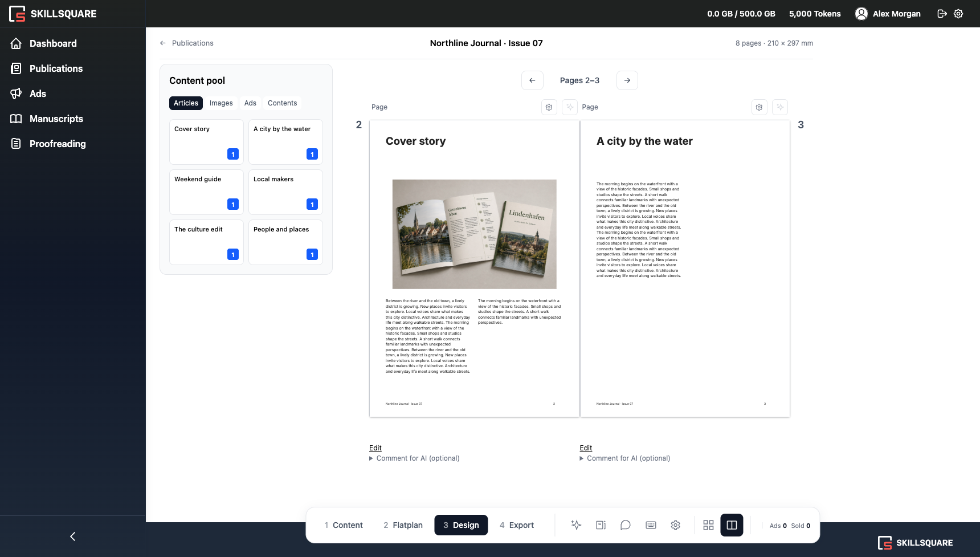Viewport: 980px width, 557px height.
Task: Click the magazine photo on page 2
Action: pos(475,234)
